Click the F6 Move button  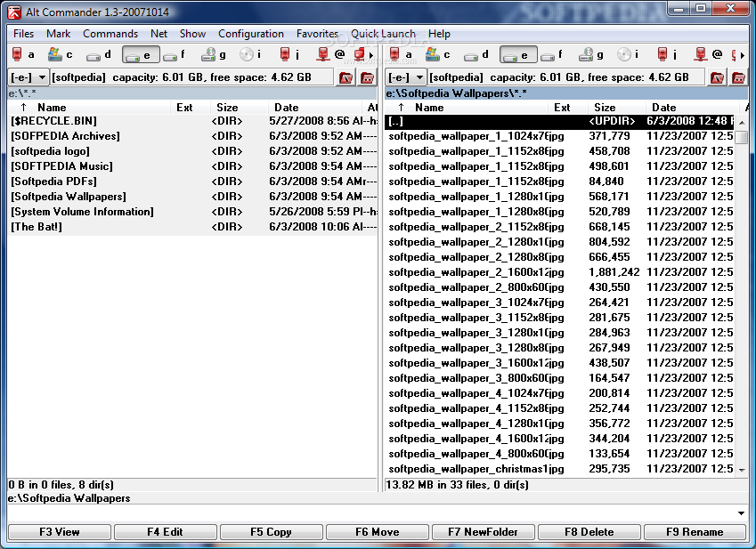[x=377, y=532]
